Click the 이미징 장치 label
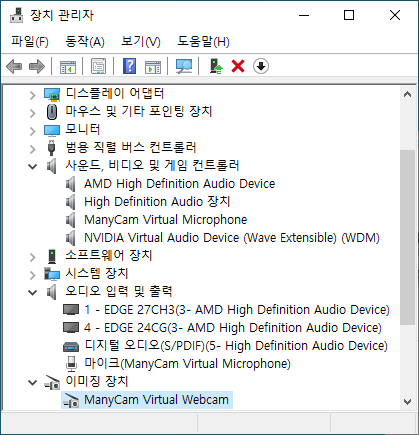Image resolution: width=419 pixels, height=435 pixels. pyautogui.click(x=97, y=381)
